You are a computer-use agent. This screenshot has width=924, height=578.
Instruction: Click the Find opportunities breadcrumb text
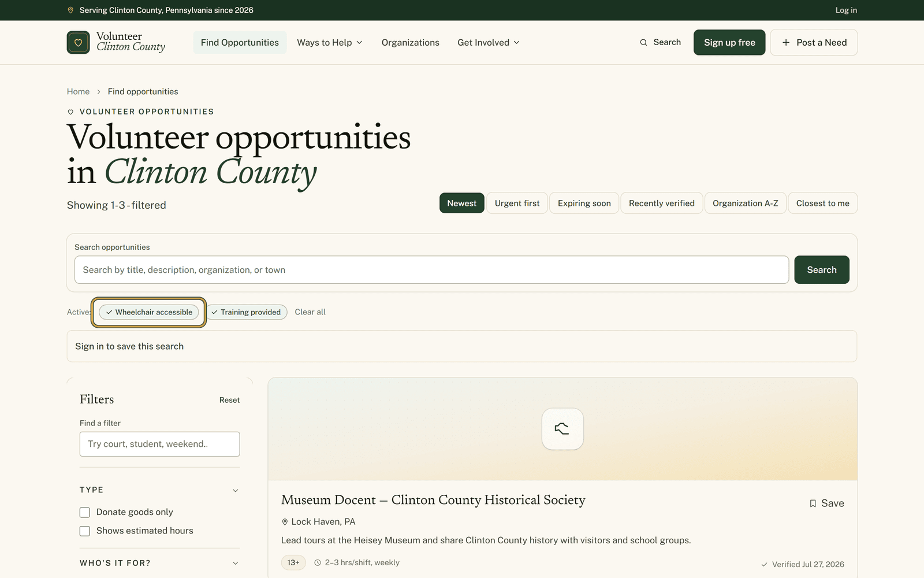(x=143, y=92)
